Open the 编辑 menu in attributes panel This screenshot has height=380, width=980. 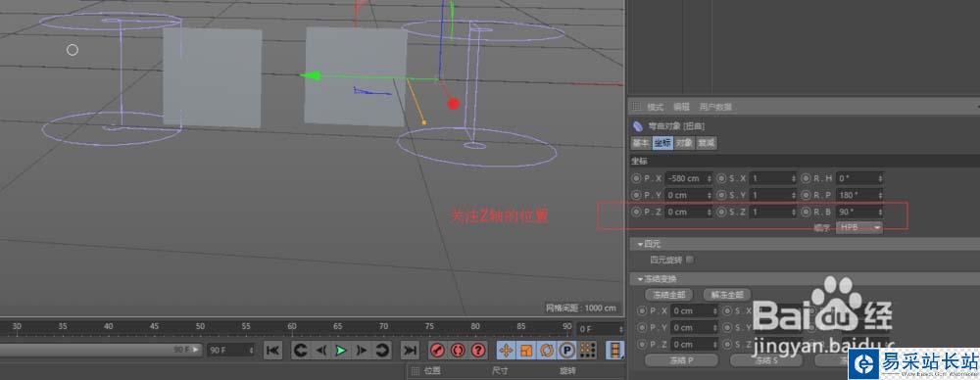coord(681,107)
